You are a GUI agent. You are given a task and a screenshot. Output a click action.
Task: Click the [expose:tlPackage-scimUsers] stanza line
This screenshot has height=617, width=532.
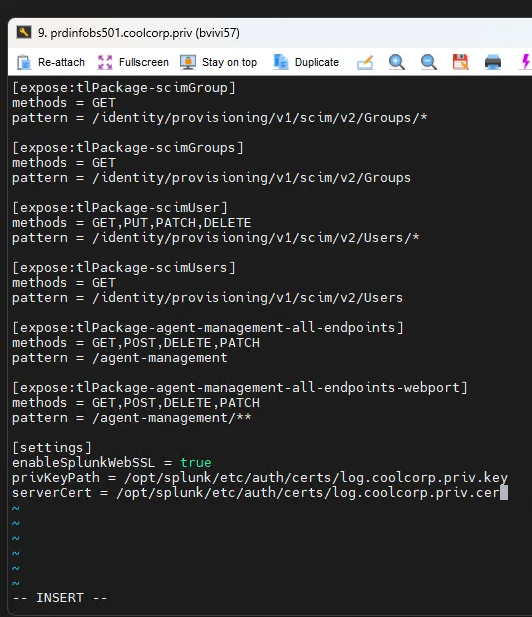(124, 268)
